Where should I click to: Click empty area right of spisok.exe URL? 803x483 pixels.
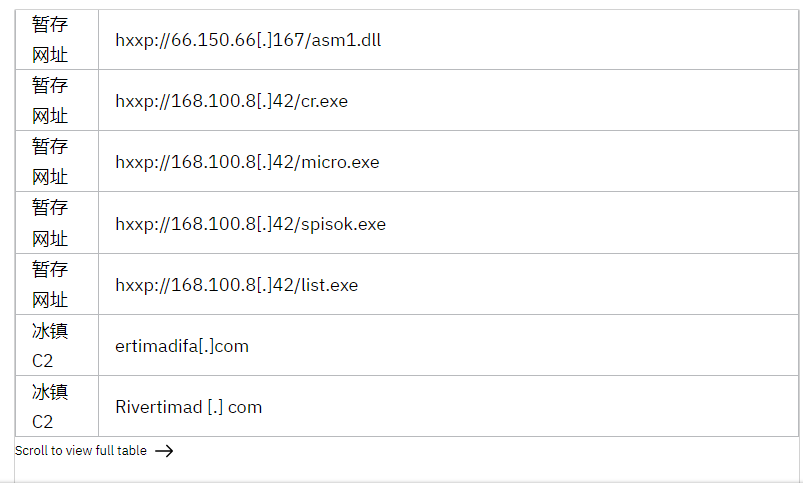pyautogui.click(x=589, y=223)
